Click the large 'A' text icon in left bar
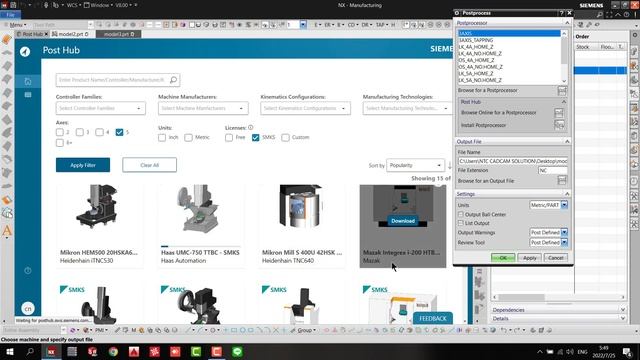This screenshot has width=640, height=360. (7, 231)
